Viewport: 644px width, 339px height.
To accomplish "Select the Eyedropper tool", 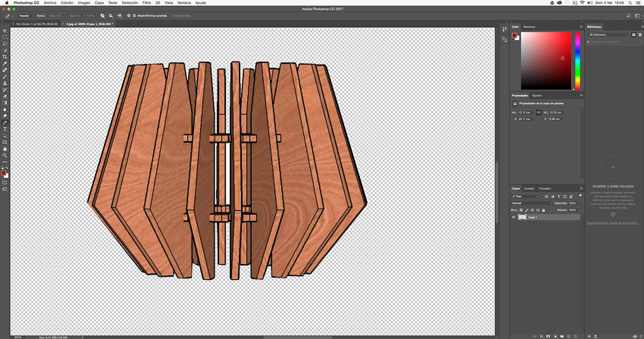I will point(5,64).
